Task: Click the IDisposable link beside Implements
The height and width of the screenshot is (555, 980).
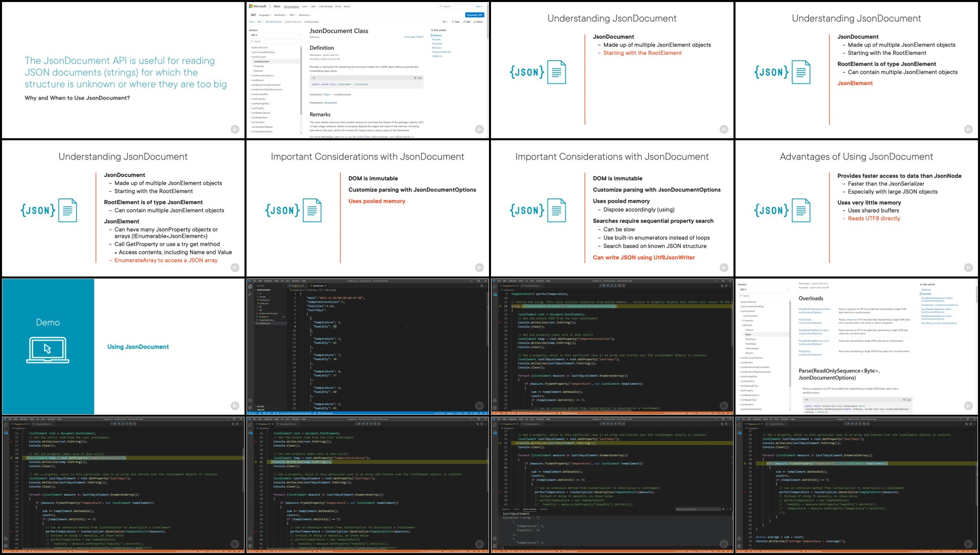Action: [x=331, y=103]
